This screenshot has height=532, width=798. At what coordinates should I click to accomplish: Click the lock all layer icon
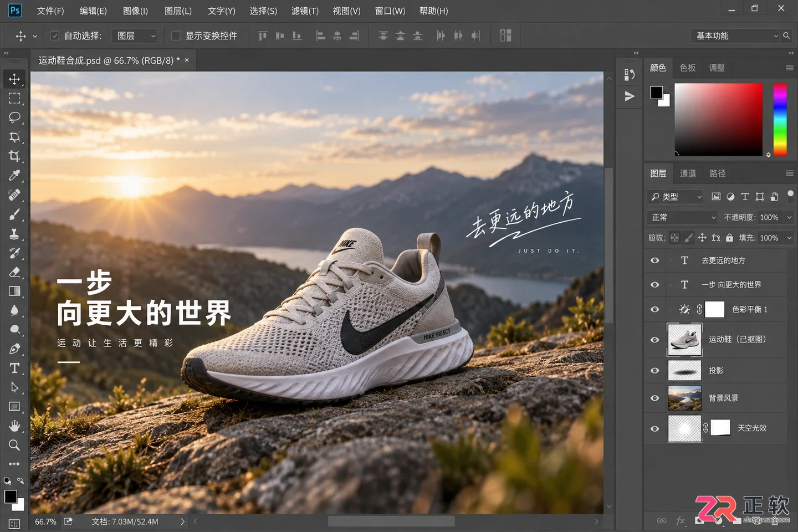pyautogui.click(x=729, y=238)
